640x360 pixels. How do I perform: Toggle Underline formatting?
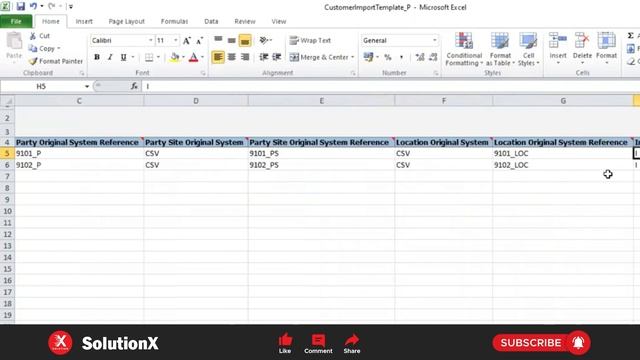(x=123, y=57)
